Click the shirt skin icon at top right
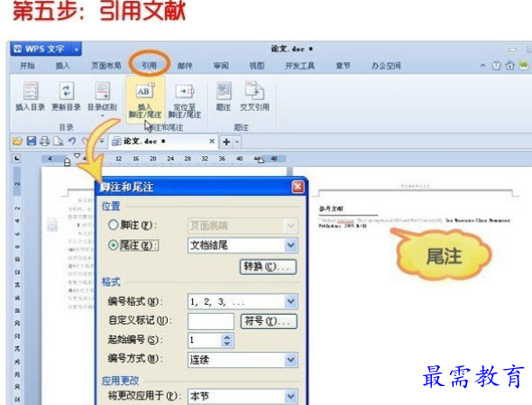The width and height of the screenshot is (532, 405). coord(496,66)
